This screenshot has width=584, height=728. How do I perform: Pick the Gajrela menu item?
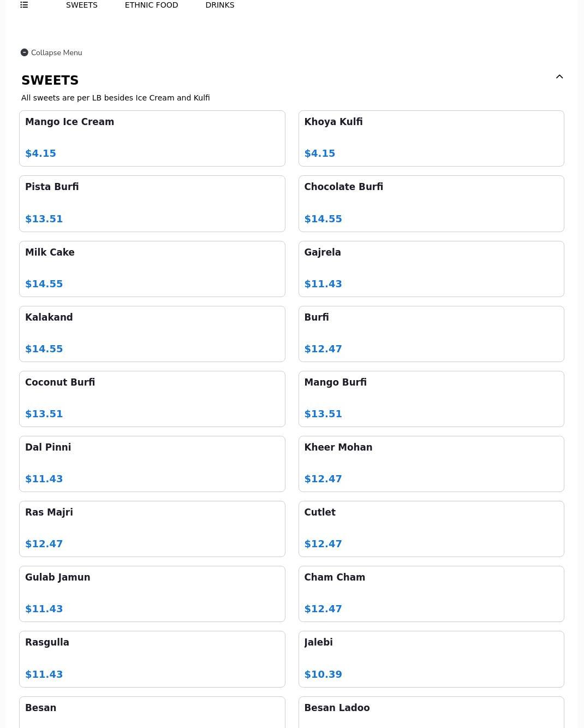(x=431, y=269)
